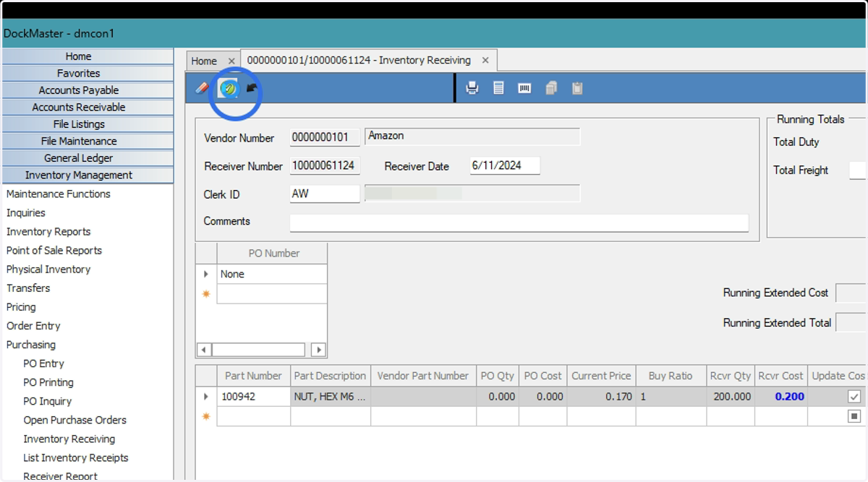Click the lined report list toolbar icon

[x=498, y=88]
